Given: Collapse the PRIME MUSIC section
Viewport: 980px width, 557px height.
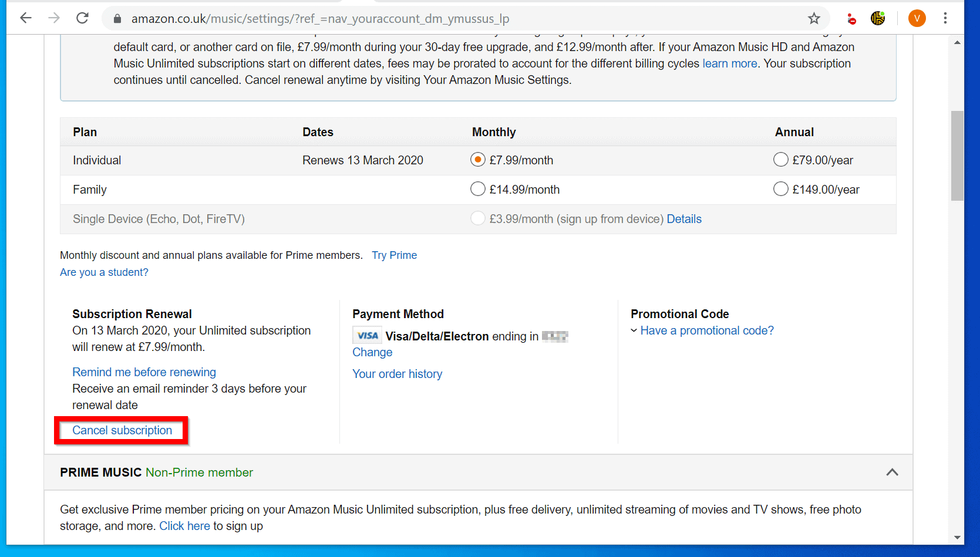Looking at the screenshot, I should pos(892,472).
